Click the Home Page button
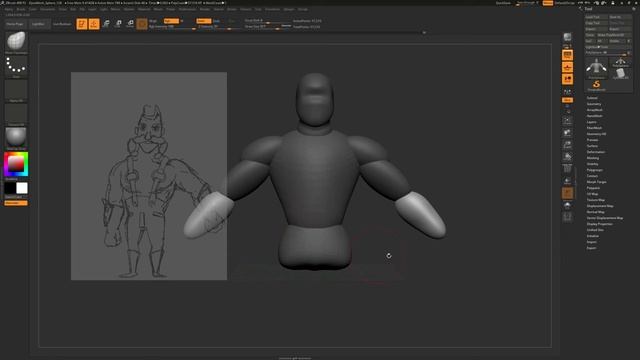The width and height of the screenshot is (640, 360). click(x=15, y=24)
